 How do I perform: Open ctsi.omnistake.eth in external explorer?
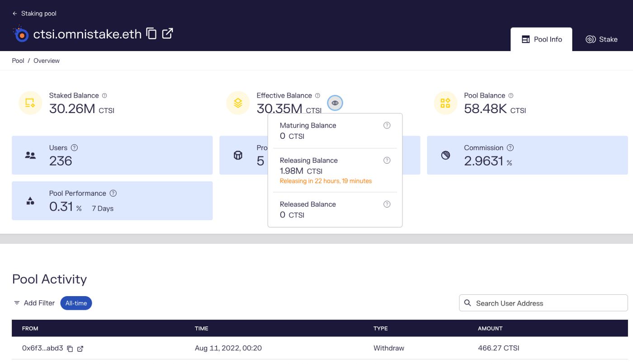click(x=167, y=33)
